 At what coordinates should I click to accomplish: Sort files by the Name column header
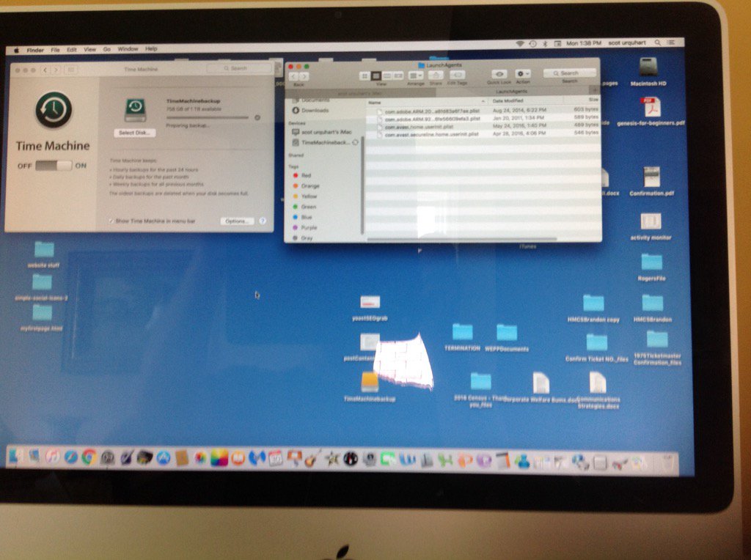426,103
